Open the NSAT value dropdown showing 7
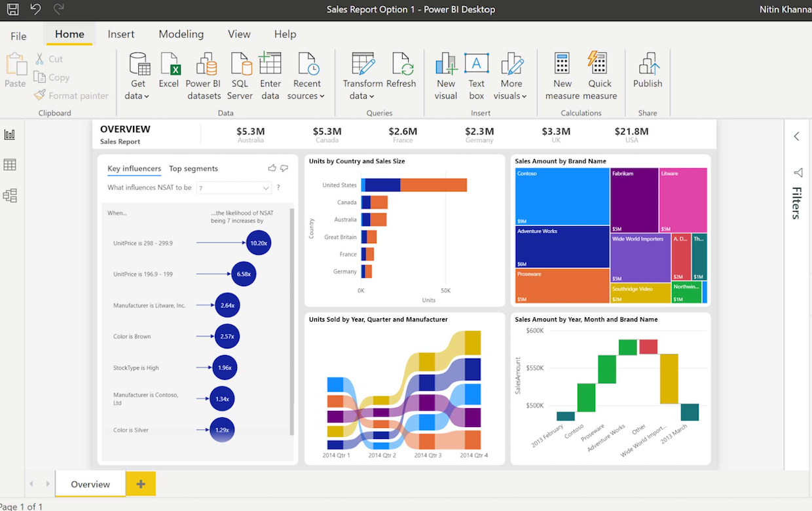812x511 pixels. point(234,188)
